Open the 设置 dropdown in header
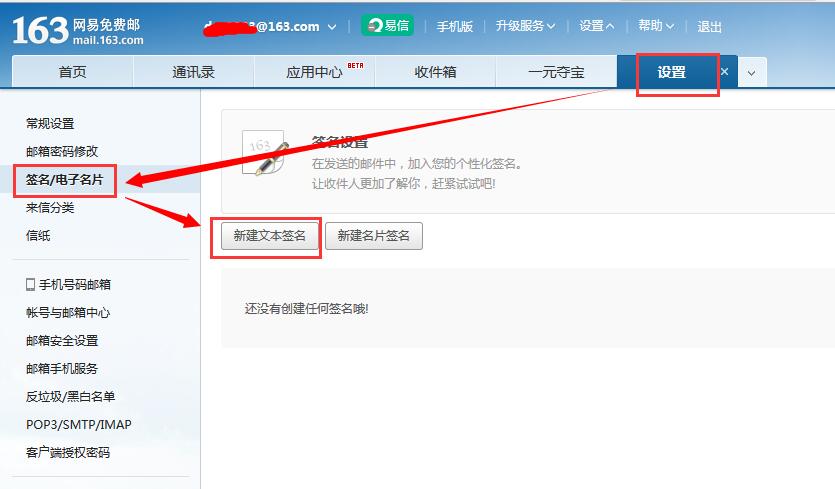The height and width of the screenshot is (489, 835). pyautogui.click(x=596, y=26)
